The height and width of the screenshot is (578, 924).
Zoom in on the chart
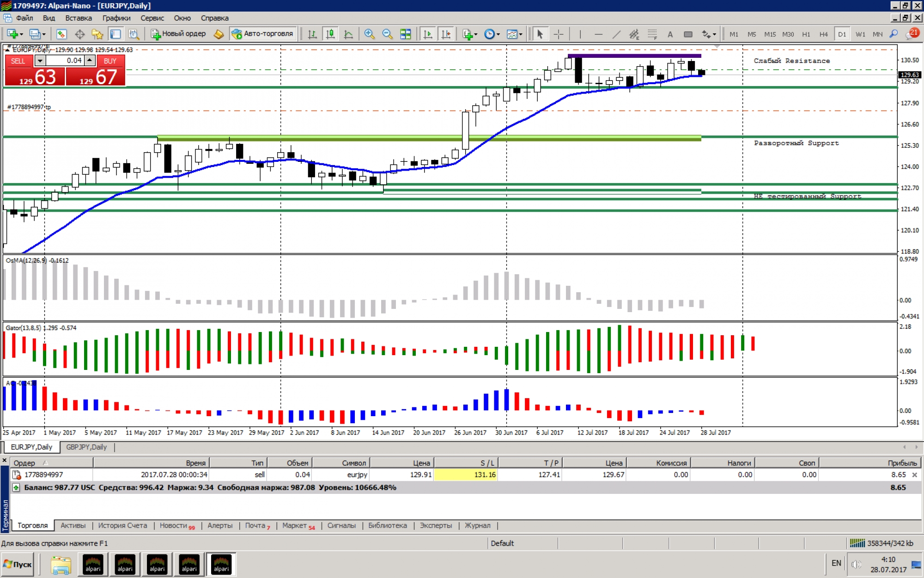click(369, 34)
